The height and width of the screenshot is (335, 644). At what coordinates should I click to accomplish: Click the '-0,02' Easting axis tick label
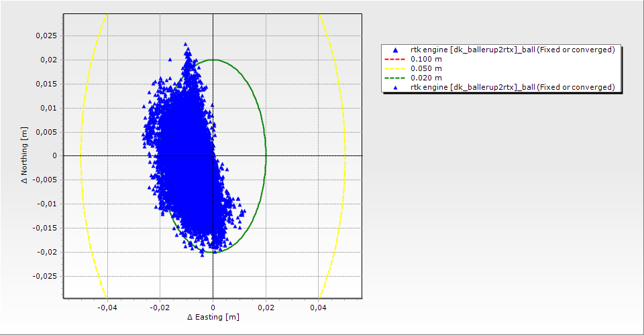pyautogui.click(x=160, y=308)
